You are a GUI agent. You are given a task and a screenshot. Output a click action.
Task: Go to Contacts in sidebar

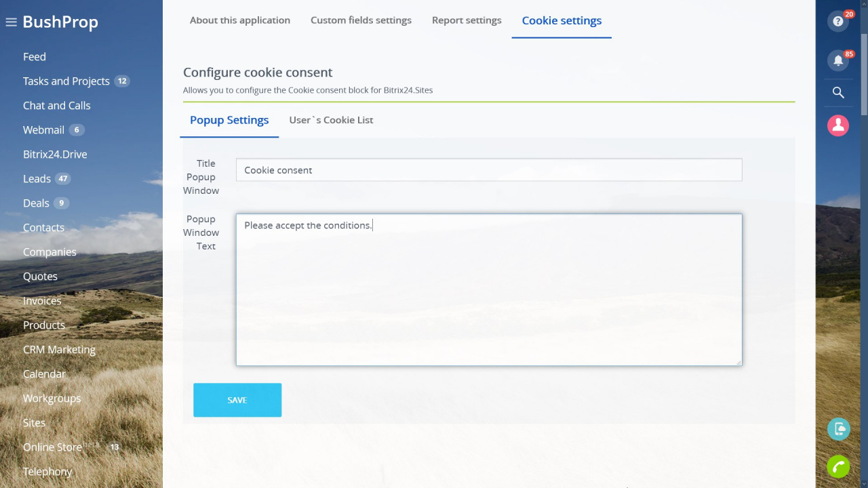point(43,228)
